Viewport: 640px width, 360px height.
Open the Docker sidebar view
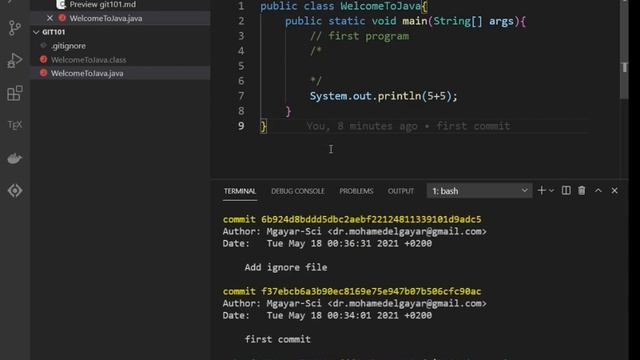tap(15, 158)
